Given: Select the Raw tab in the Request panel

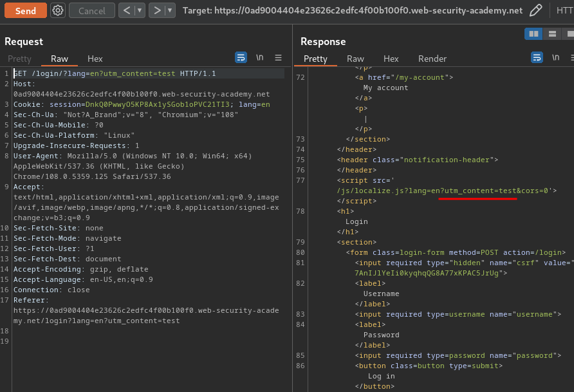Looking at the screenshot, I should tap(59, 59).
